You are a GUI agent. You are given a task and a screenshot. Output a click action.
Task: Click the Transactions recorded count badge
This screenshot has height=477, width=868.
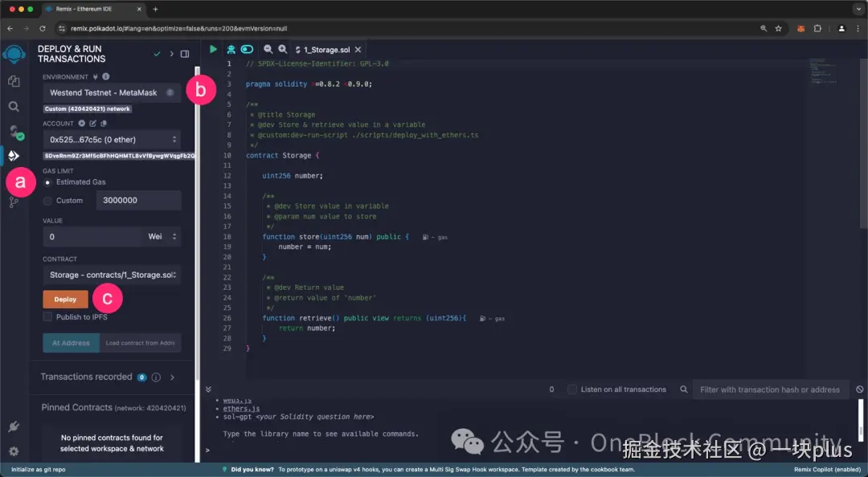[x=141, y=377]
